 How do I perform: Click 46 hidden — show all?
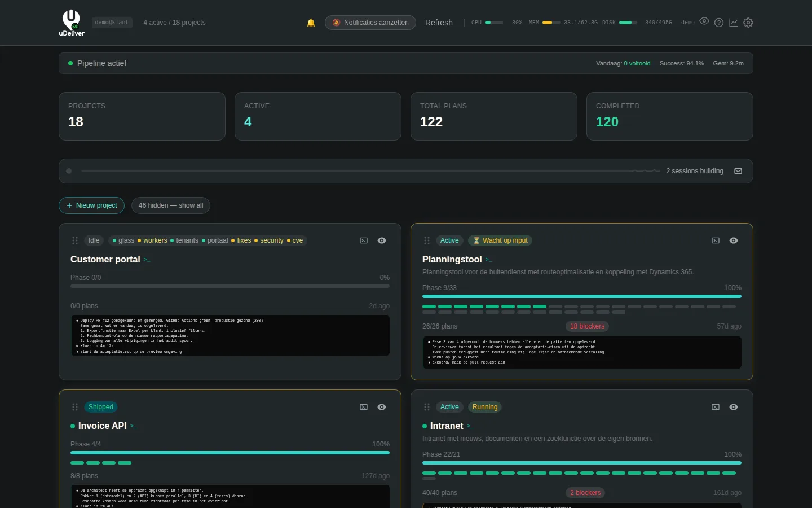click(x=171, y=205)
